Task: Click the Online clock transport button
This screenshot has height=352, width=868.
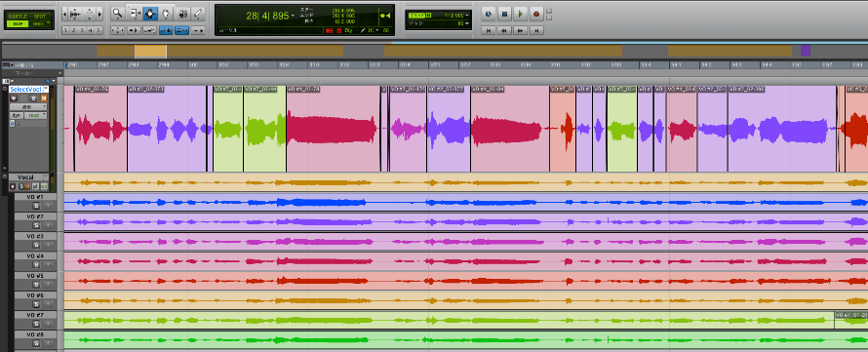Action: 489,14
